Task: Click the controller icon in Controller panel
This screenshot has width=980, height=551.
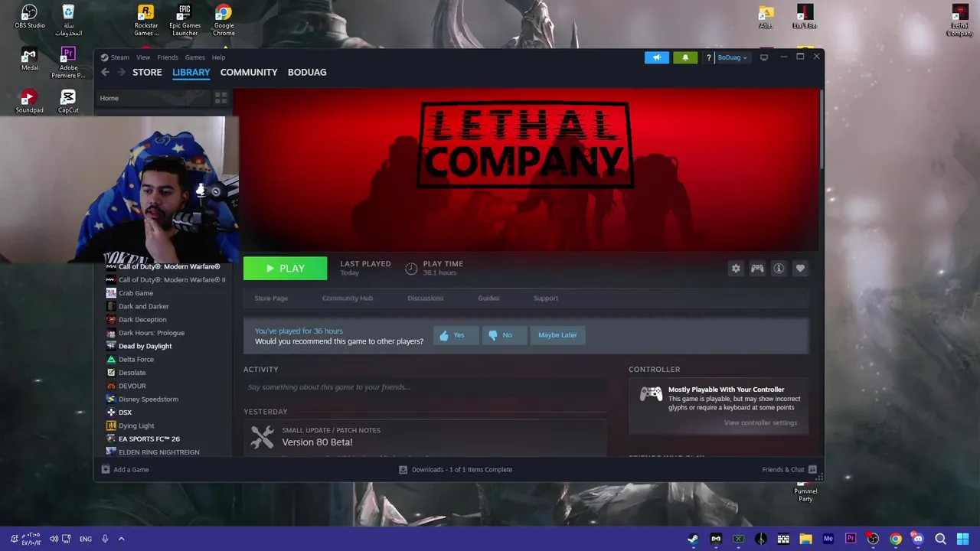Action: (651, 394)
